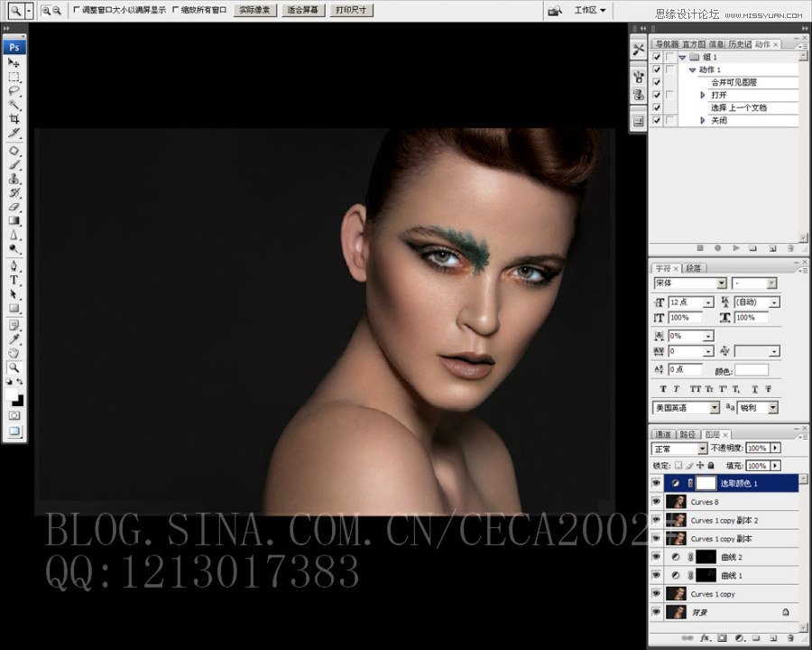Select the Move tool
The image size is (812, 650).
[14, 62]
